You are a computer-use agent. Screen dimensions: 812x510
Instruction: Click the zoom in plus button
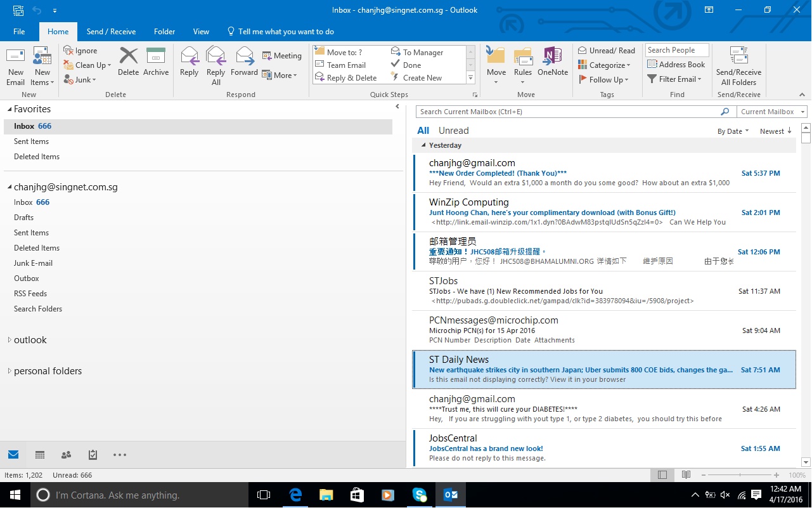(777, 475)
